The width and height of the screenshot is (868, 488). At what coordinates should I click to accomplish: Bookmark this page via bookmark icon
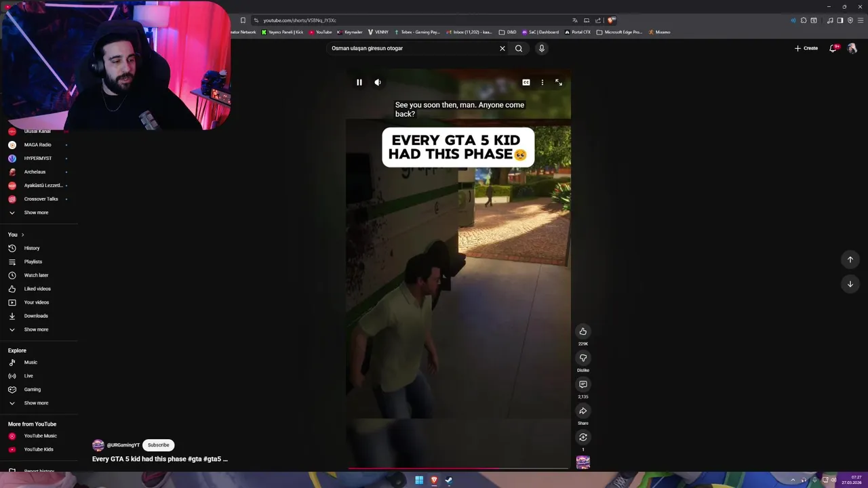point(243,20)
